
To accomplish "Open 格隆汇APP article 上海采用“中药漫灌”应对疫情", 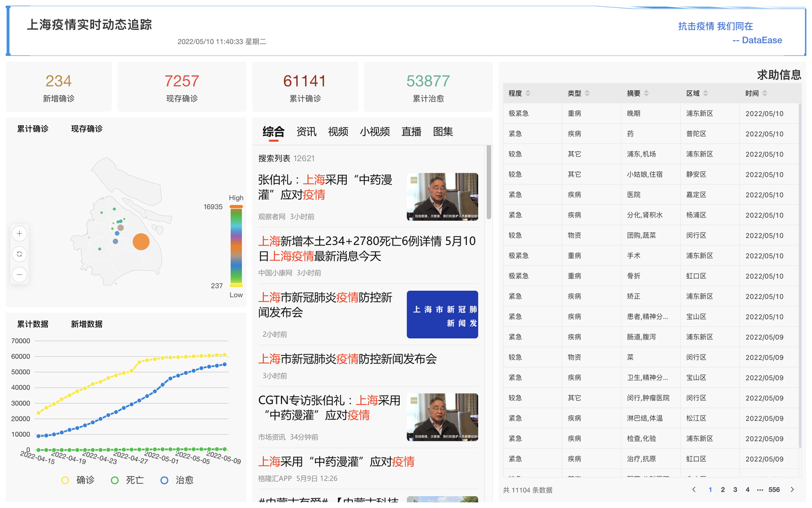I will click(336, 462).
